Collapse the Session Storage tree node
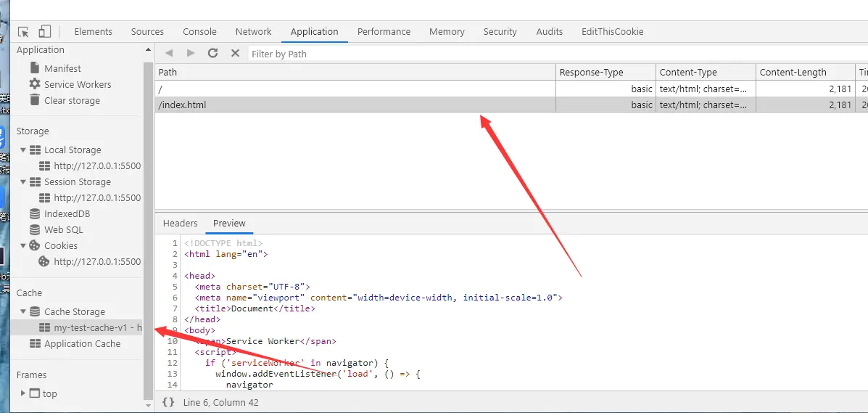Screen dimensions: 868x413 pyautogui.click(x=22, y=182)
